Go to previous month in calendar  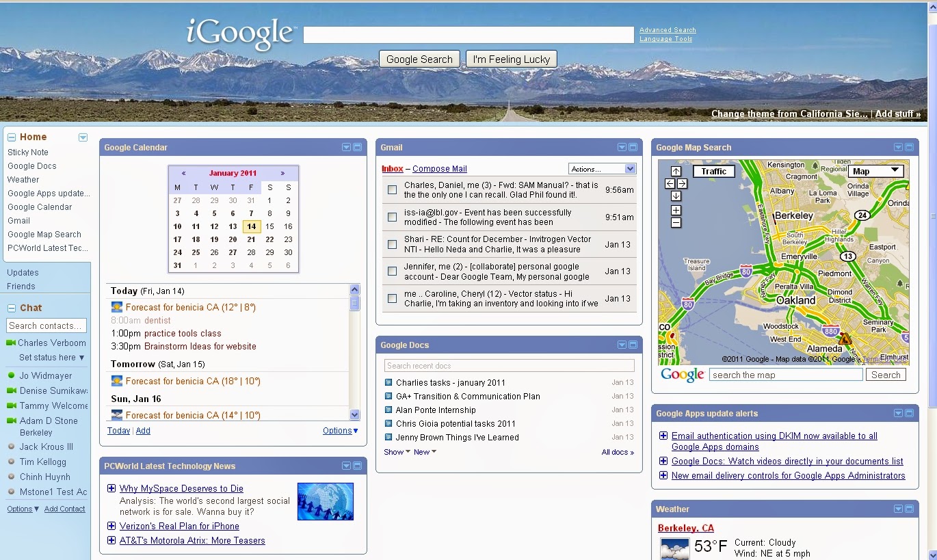point(183,174)
